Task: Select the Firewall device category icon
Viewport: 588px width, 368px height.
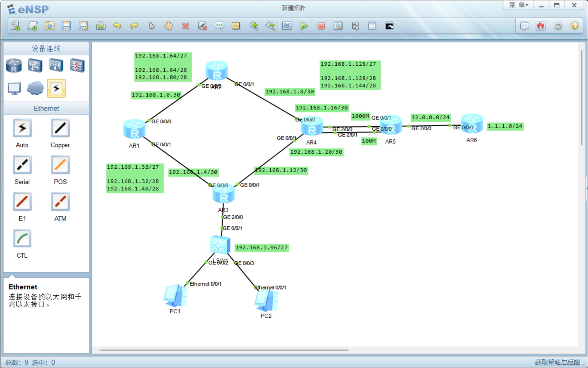Action: 77,65
